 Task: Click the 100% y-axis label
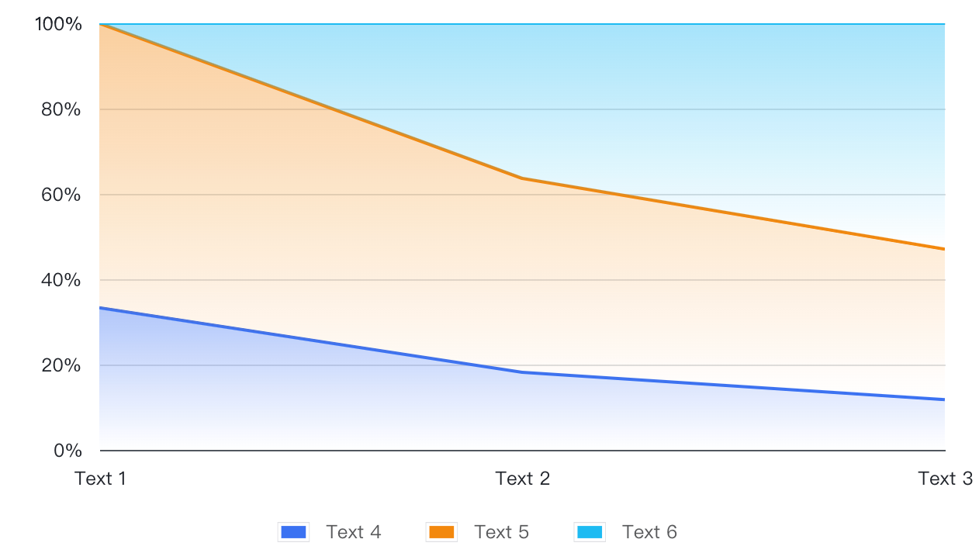click(x=58, y=24)
